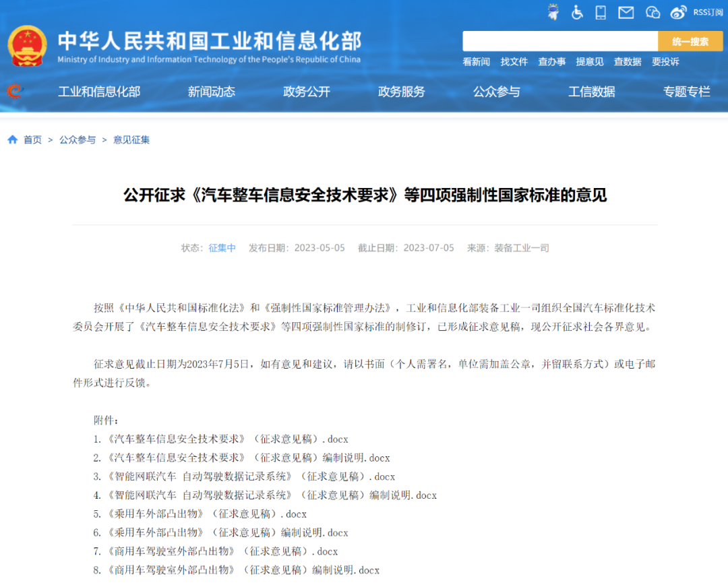Click the paragraph starting 征求意见截止日期为2023年7月5日
Image resolution: width=728 pixels, height=587 pixels.
pyautogui.click(x=364, y=373)
